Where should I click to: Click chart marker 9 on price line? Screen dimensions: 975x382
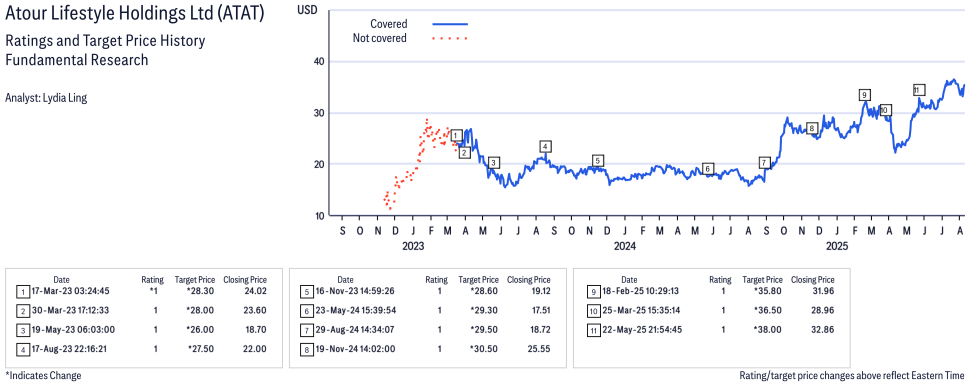(x=864, y=95)
